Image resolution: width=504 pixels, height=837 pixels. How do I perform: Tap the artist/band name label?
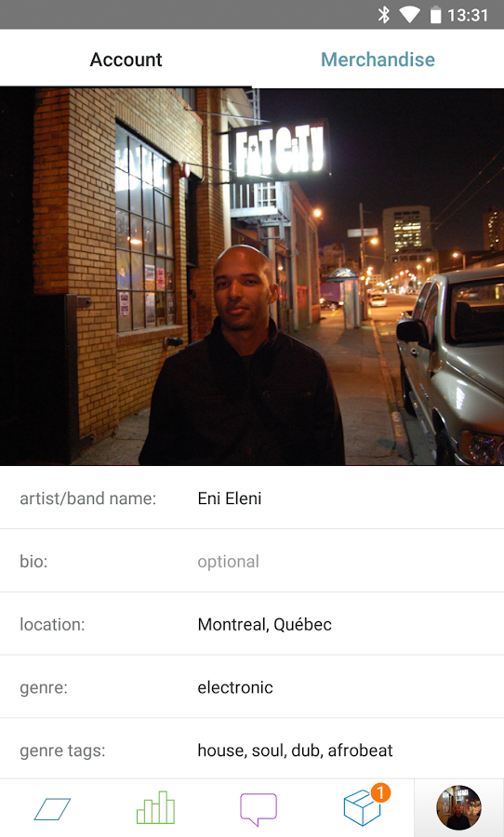pos(88,498)
